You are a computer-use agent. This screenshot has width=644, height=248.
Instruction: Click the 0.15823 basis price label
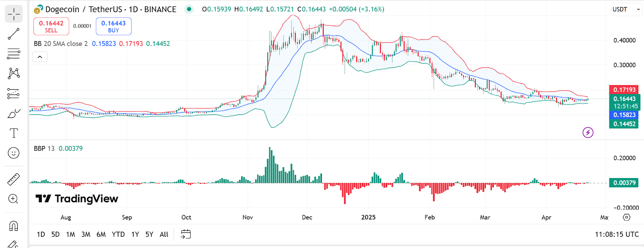(624, 115)
